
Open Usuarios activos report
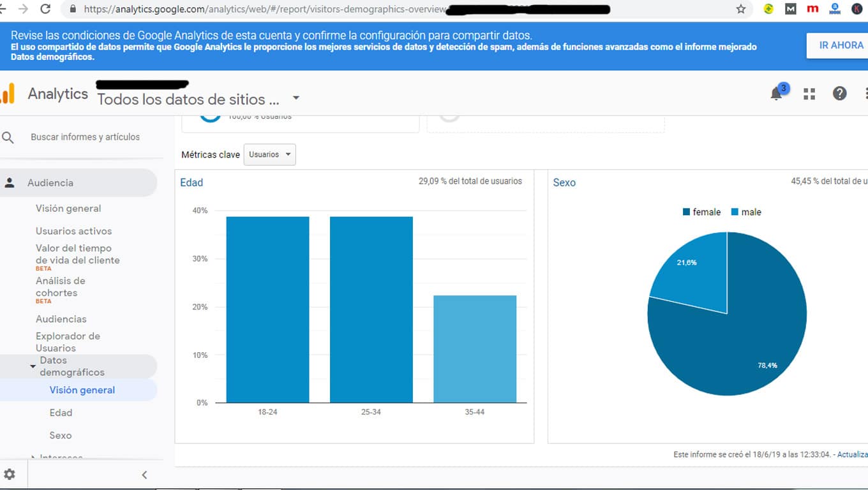pos(73,231)
